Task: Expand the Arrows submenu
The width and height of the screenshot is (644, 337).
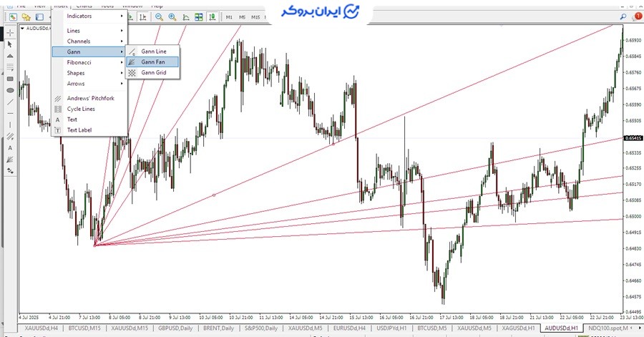Action: pos(89,84)
